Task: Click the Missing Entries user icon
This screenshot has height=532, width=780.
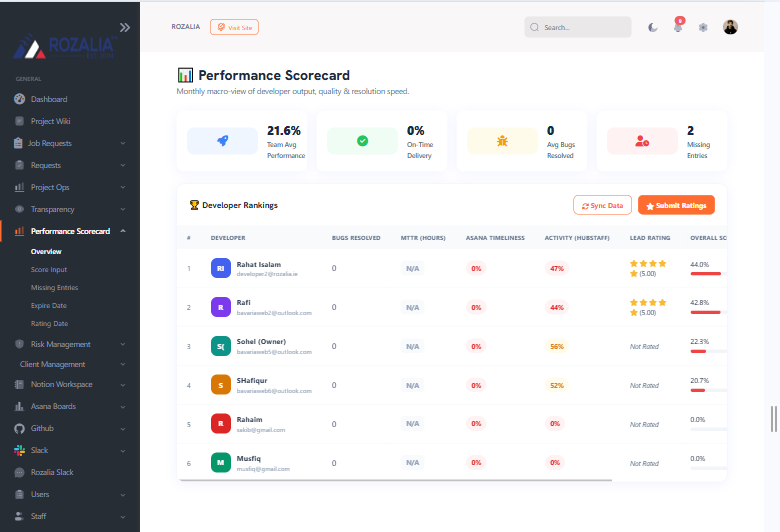Action: 642,141
